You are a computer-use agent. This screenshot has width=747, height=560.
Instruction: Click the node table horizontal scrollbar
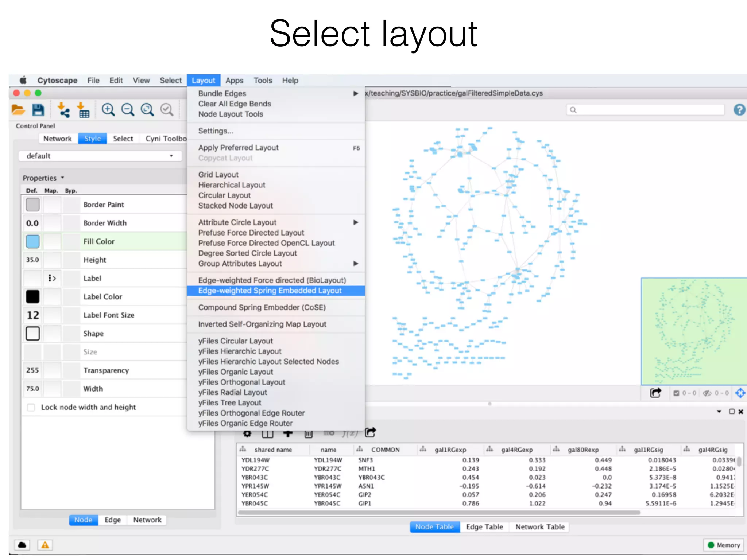click(439, 513)
